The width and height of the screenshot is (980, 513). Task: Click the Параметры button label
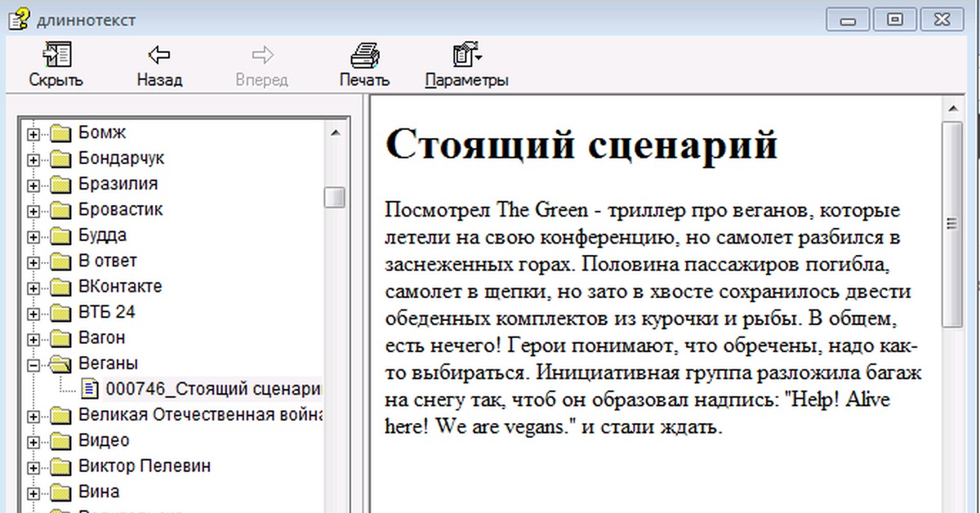pos(467,80)
